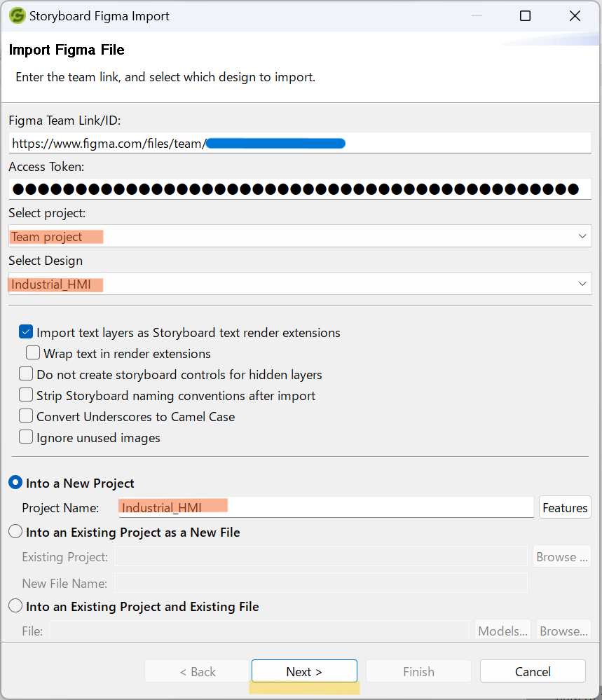
Task: Focus the Access Token field
Action: [300, 188]
